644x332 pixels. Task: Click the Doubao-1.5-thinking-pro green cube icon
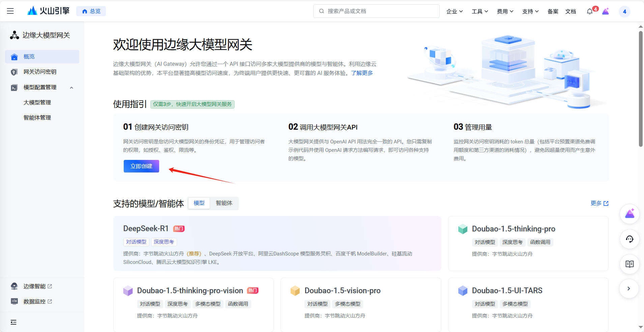tap(463, 229)
